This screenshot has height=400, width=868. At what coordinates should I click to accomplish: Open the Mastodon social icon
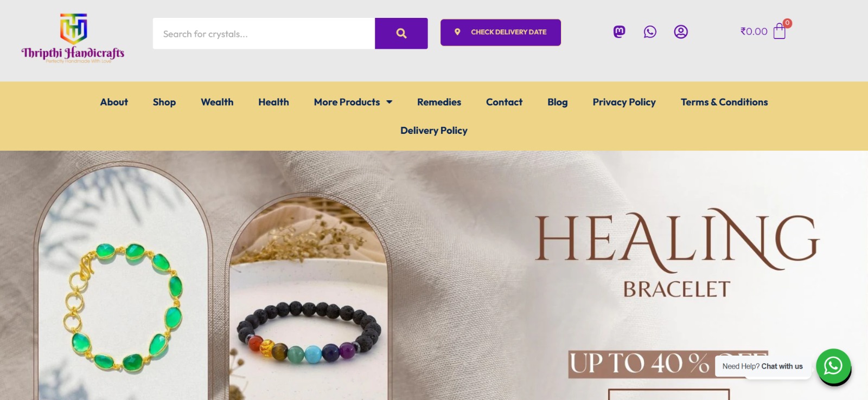point(619,32)
